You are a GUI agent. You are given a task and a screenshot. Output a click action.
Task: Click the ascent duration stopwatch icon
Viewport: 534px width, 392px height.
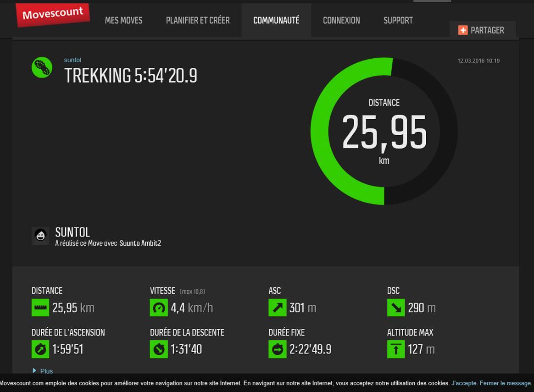tap(40, 349)
